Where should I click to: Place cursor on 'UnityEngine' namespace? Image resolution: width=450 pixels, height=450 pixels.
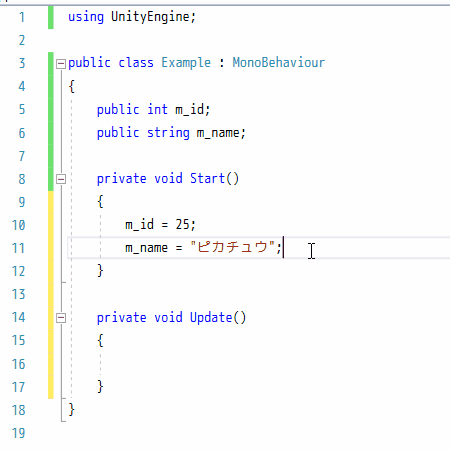(x=150, y=16)
